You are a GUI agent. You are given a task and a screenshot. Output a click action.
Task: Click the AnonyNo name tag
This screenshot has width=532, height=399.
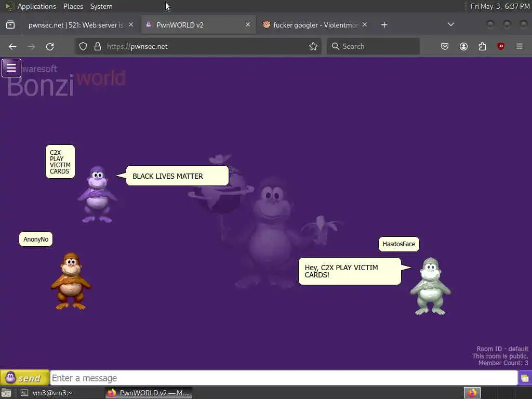(36, 239)
